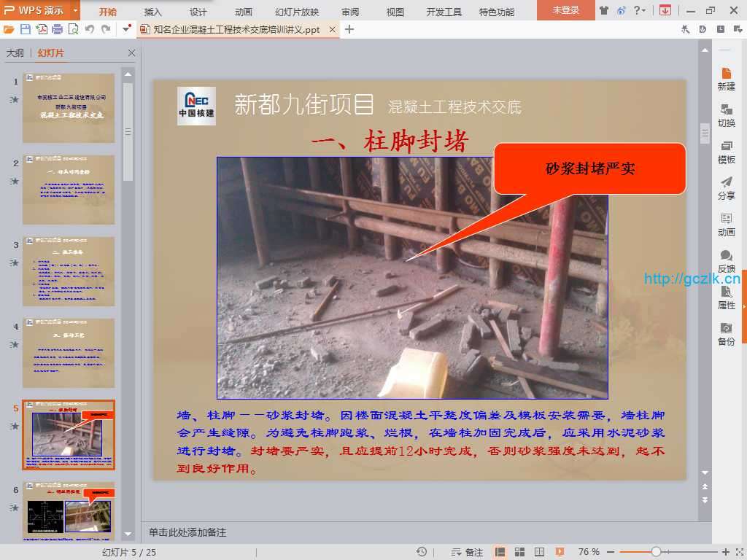This screenshot has width=747, height=560.
Task: Switch to the 大纲 outline tab
Action: 15,53
